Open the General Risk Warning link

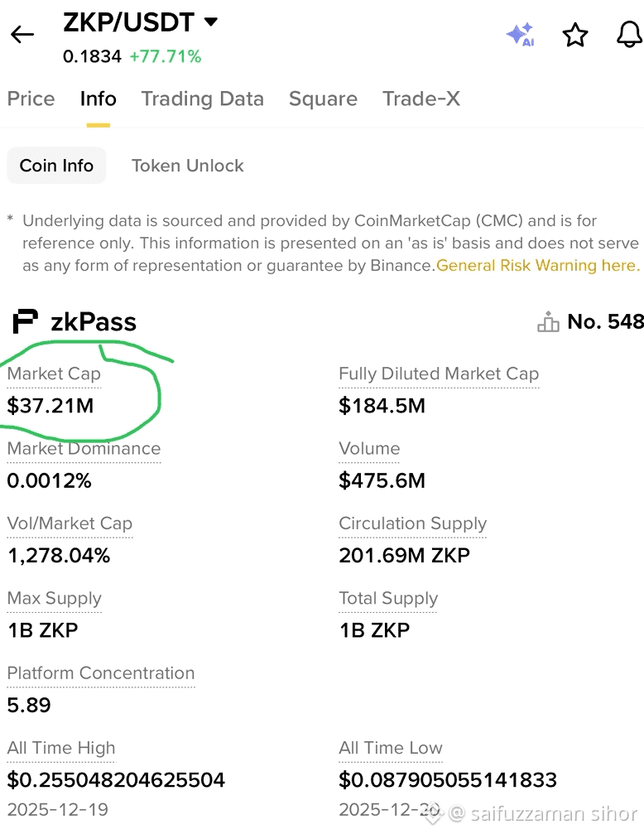tap(538, 265)
